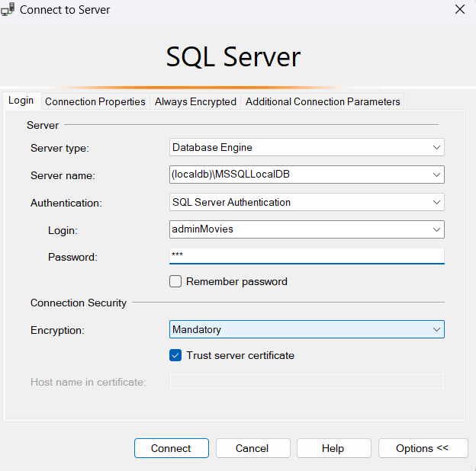Open the Always Encrypted tab

pyautogui.click(x=195, y=101)
